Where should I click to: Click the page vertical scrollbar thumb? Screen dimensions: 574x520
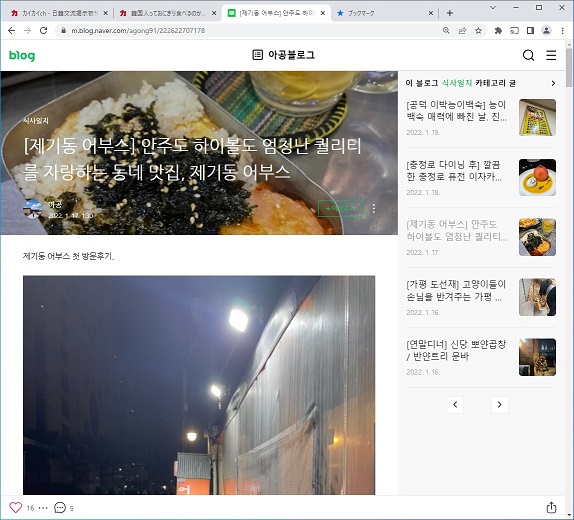569,68
